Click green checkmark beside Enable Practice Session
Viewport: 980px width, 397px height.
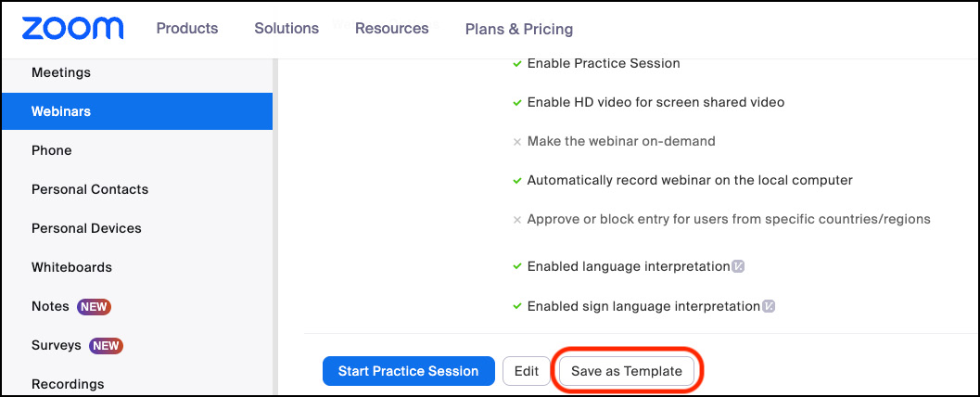[x=516, y=64]
